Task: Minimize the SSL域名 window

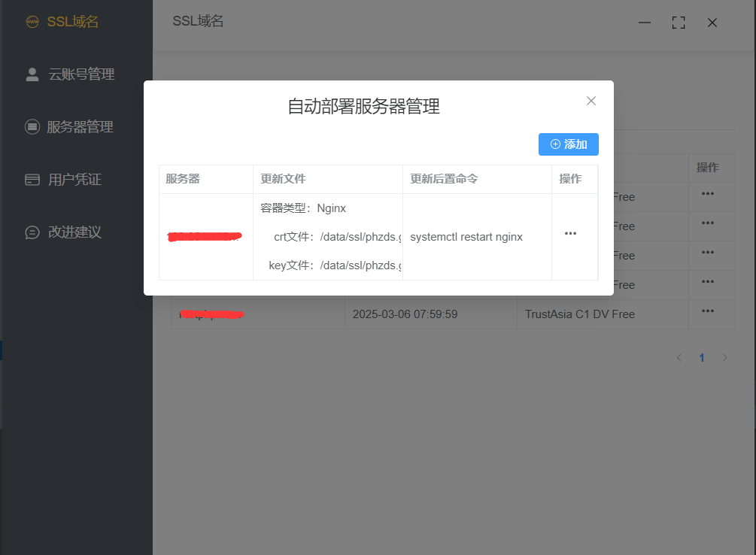Action: point(645,23)
